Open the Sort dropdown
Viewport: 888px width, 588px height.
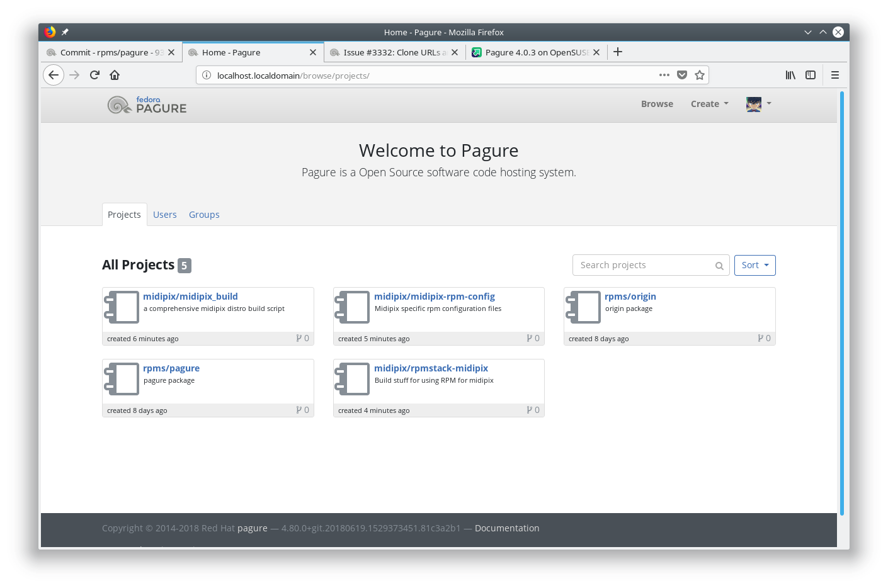[755, 265]
